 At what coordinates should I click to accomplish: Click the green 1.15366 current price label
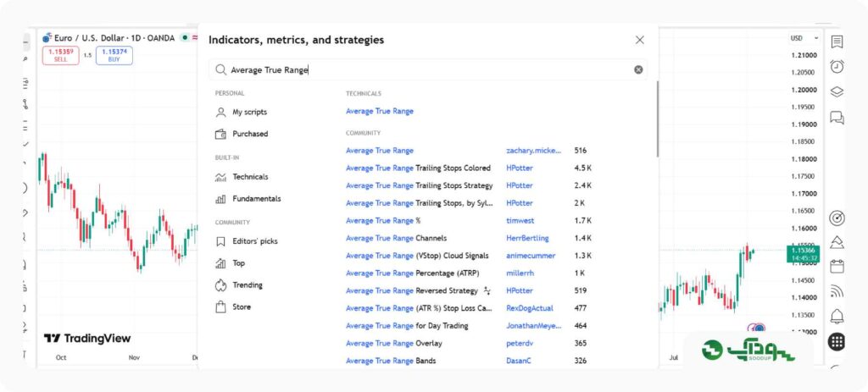[x=803, y=254]
